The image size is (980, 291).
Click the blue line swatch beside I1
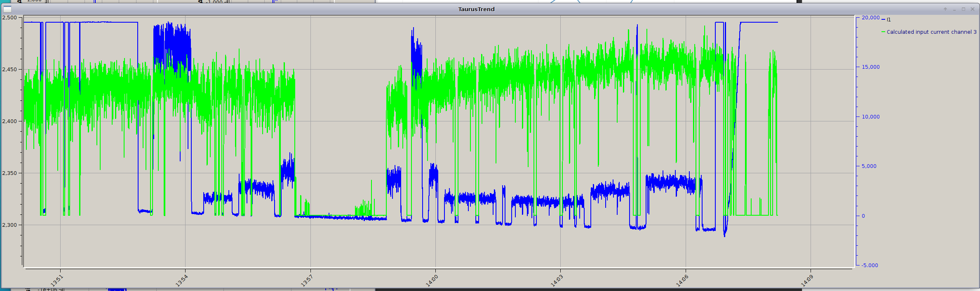[883, 19]
